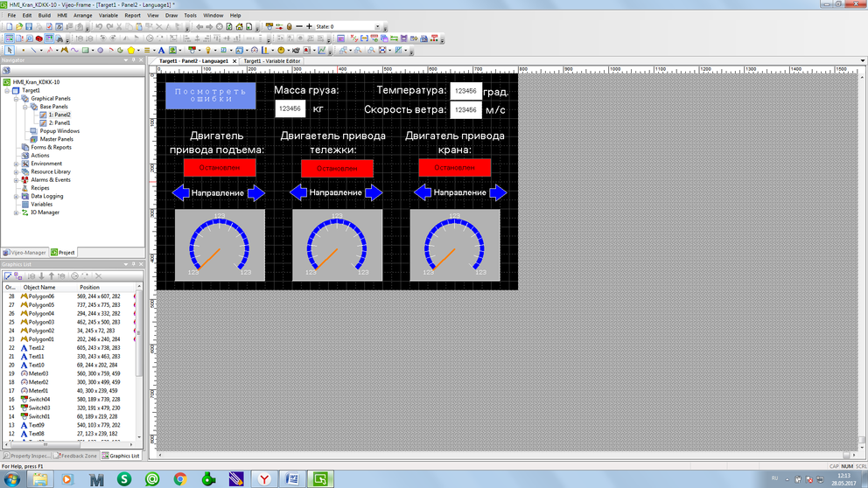Open the State combo box dropdown
This screenshot has height=488, width=868.
click(x=377, y=26)
